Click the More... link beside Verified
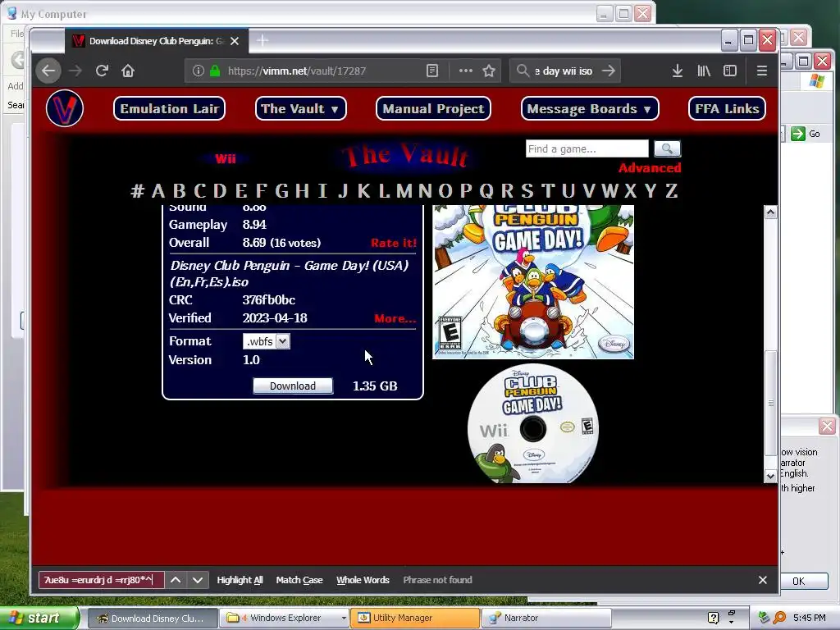Image resolution: width=840 pixels, height=630 pixels. point(395,318)
